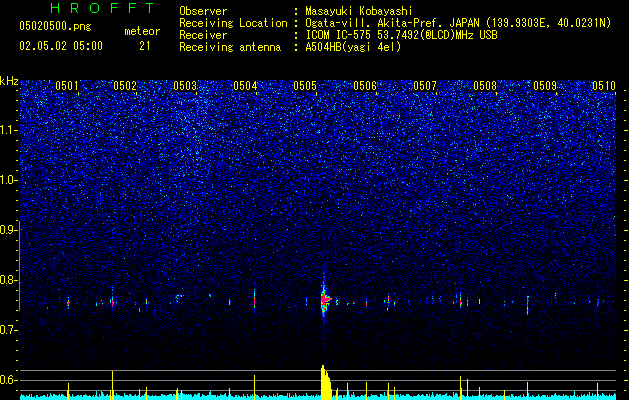Click the Ogata-vill. Akita-Pref. JAPAN location text
The image size is (629, 400).
(458, 23)
